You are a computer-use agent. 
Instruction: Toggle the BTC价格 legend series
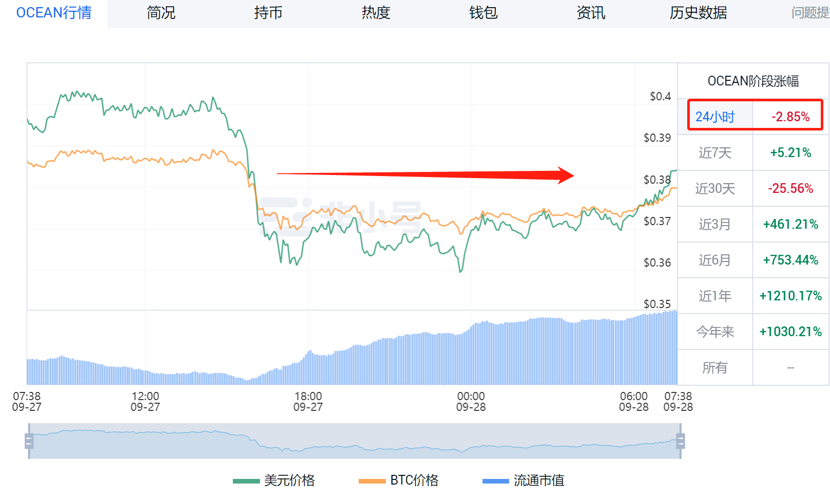pyautogui.click(x=399, y=480)
